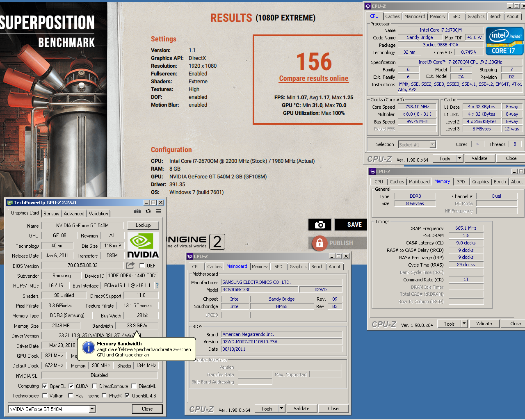Click CPU-Z memory window title icon
Image resolution: width=525 pixels, height=420 pixels.
pyautogui.click(x=372, y=171)
